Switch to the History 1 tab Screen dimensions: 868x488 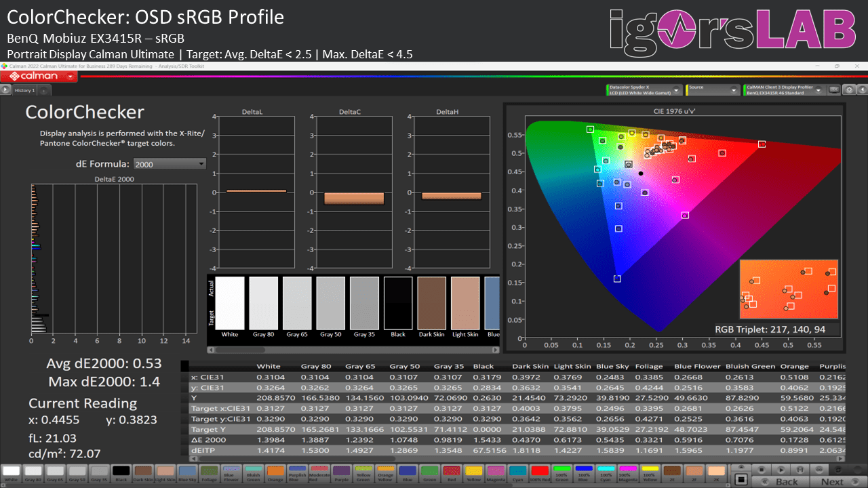[x=24, y=90]
